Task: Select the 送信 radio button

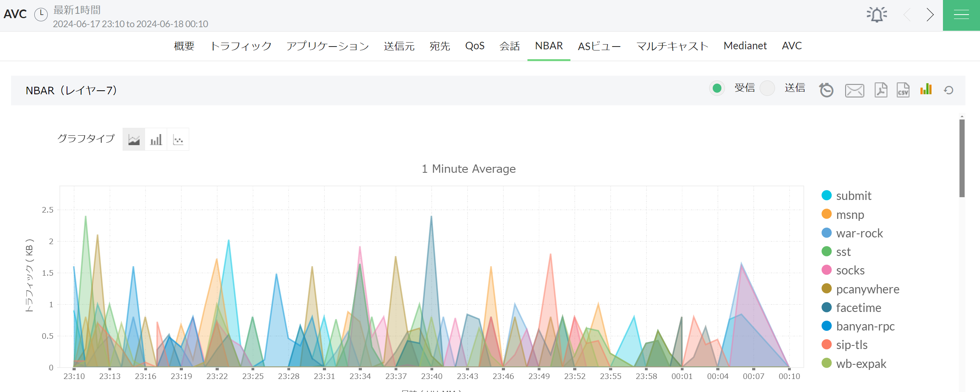Action: coord(767,88)
